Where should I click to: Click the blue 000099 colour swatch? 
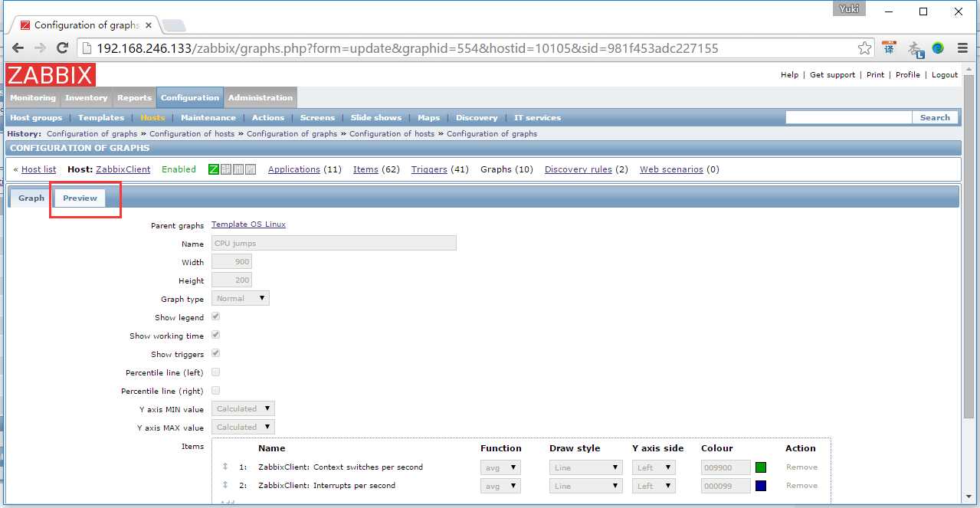pos(761,486)
